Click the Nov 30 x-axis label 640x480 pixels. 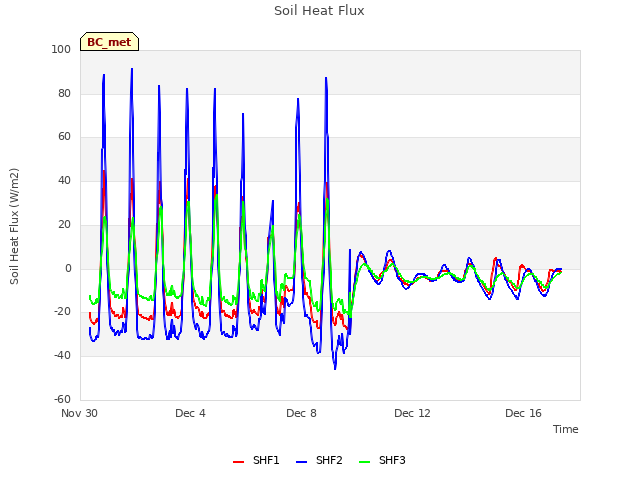pos(79,413)
